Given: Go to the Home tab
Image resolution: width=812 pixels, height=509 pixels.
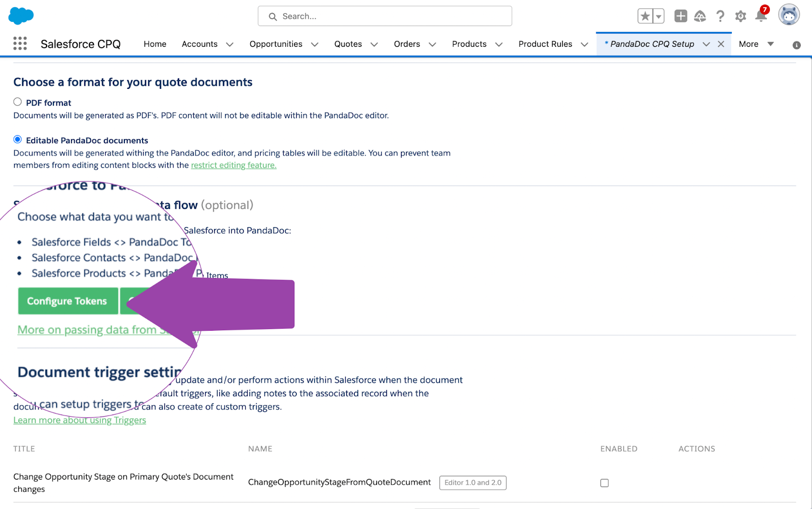Looking at the screenshot, I should coord(155,44).
